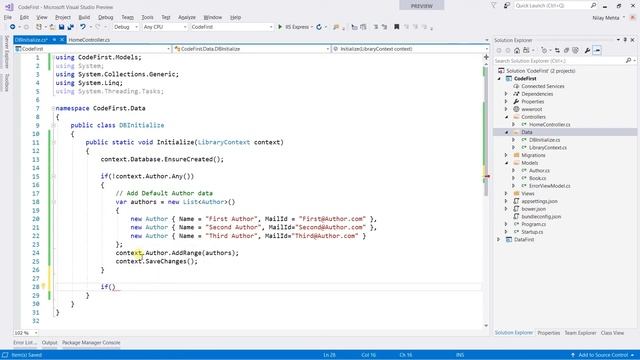Expand the DataFirst project node

(499, 240)
